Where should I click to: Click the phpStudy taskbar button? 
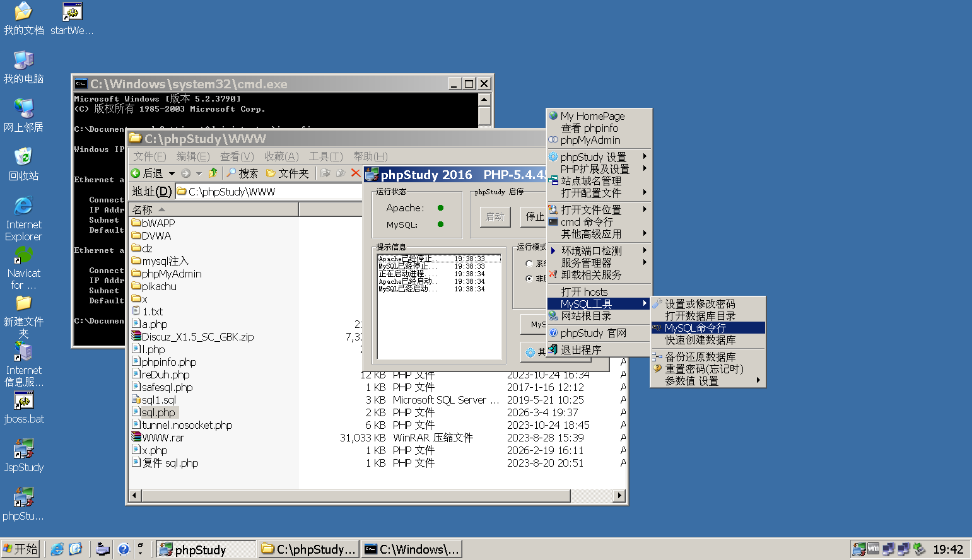[206, 549]
